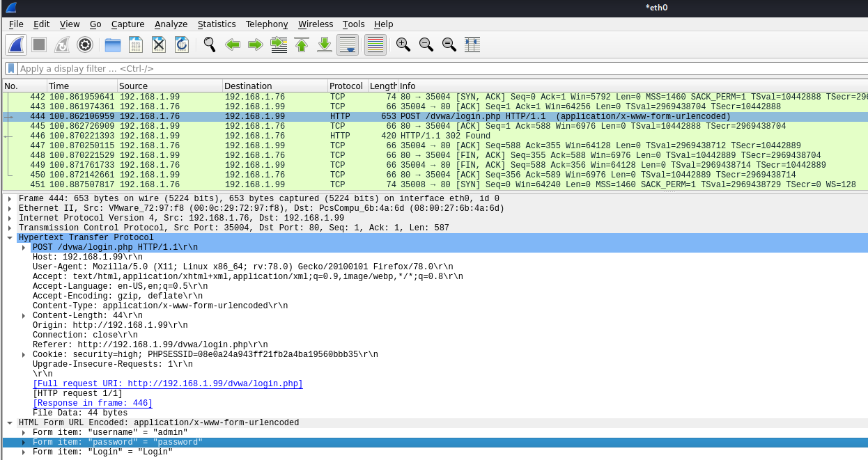Collapse the Hypertext Transfer Protocol section

click(x=10, y=238)
